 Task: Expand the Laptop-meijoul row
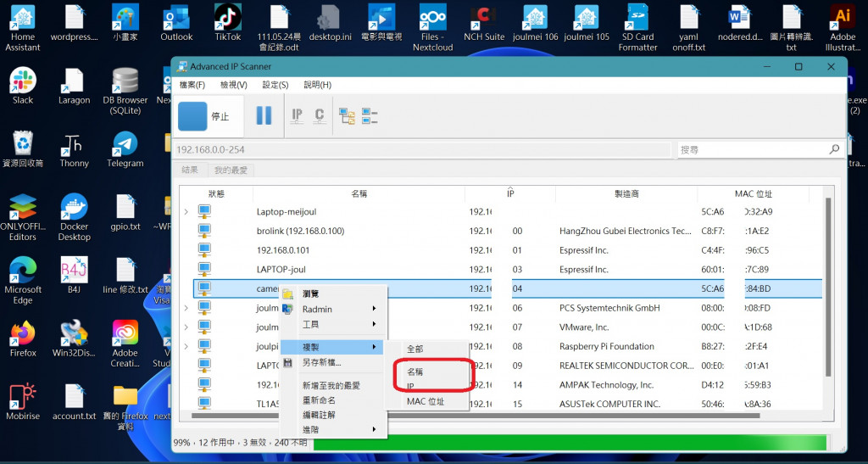tap(186, 211)
